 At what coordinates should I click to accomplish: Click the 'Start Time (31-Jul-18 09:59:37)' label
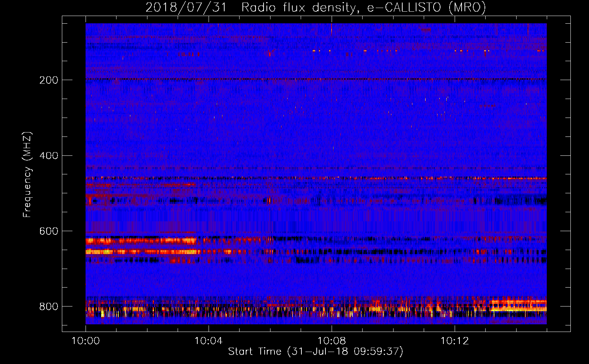[316, 352]
